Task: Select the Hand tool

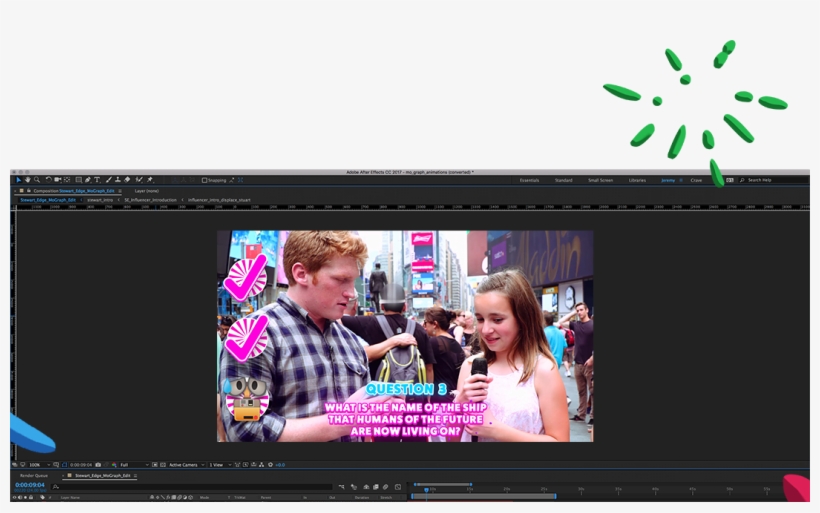Action: tap(27, 180)
